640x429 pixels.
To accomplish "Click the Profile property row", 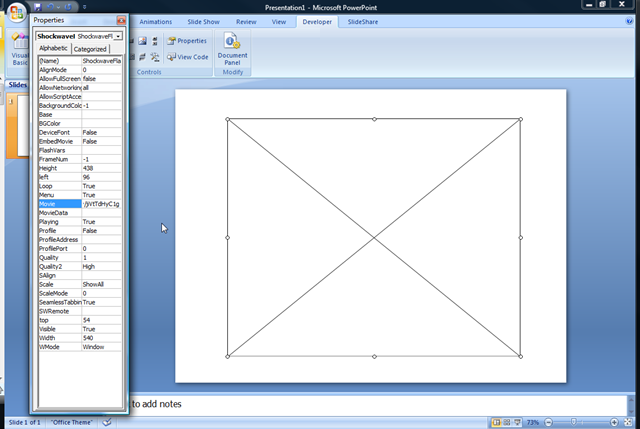I will [x=80, y=231].
